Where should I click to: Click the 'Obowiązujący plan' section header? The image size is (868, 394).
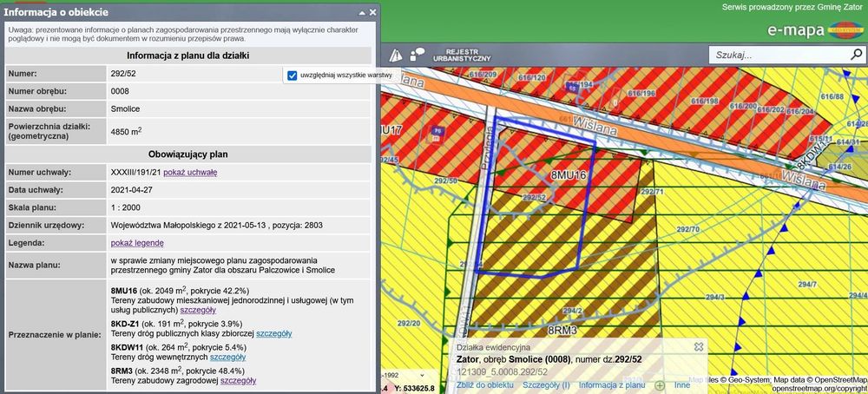click(187, 154)
